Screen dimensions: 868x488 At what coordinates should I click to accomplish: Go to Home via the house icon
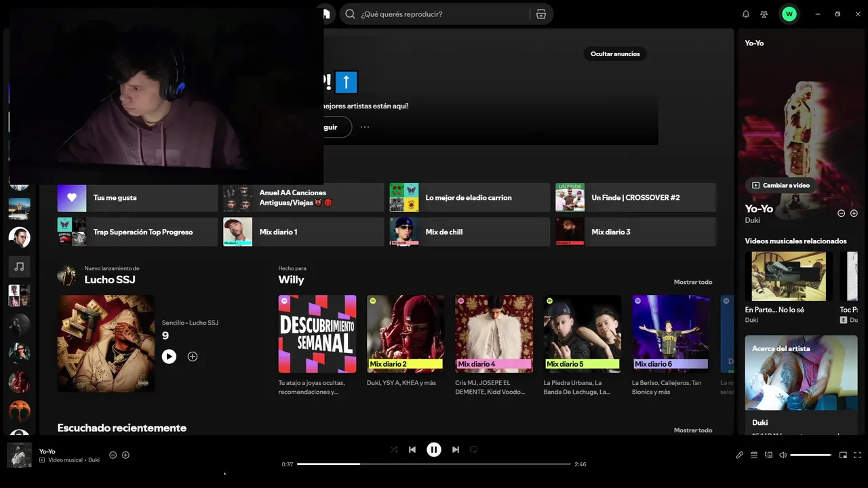[325, 14]
